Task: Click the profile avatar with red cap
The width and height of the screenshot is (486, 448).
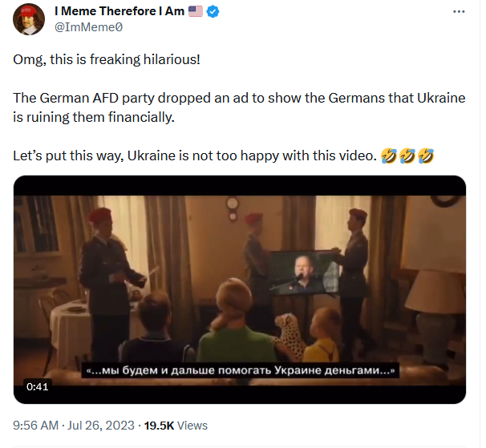Action: [29, 19]
